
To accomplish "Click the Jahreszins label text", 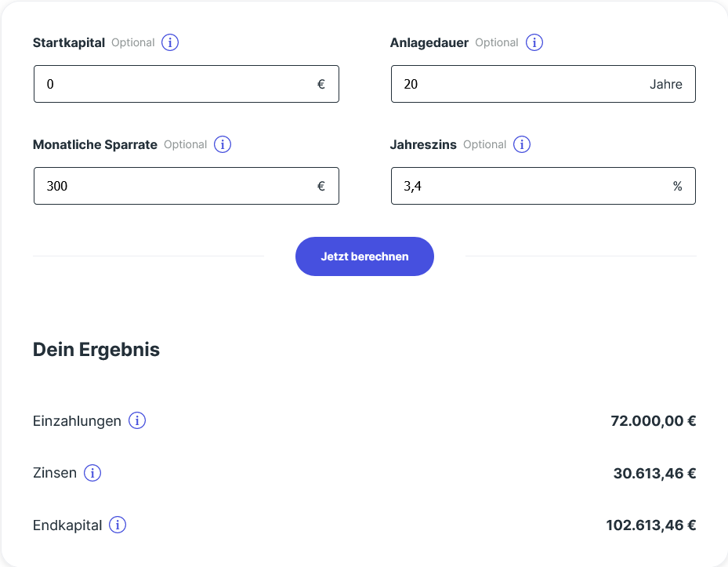I will 423,144.
